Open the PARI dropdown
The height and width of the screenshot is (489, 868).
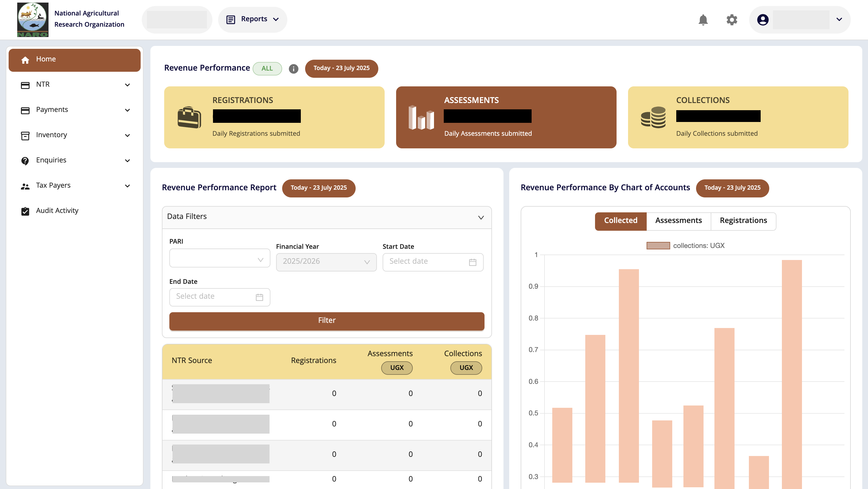pos(219,259)
